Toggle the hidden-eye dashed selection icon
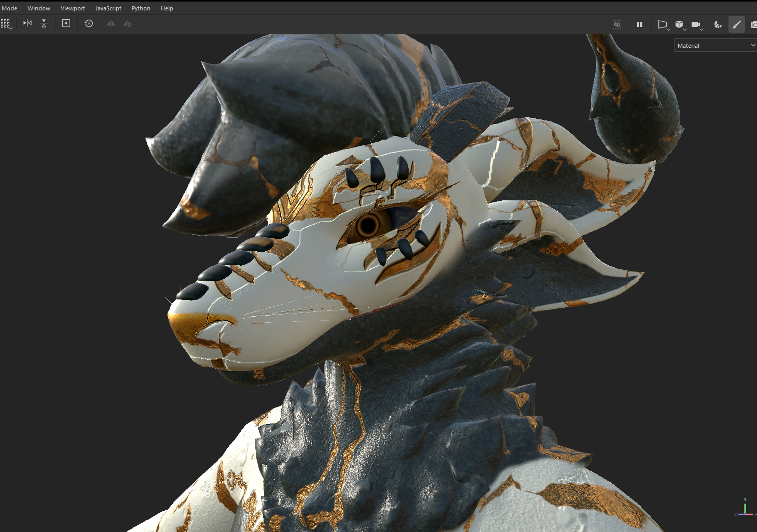The width and height of the screenshot is (757, 532). (617, 24)
